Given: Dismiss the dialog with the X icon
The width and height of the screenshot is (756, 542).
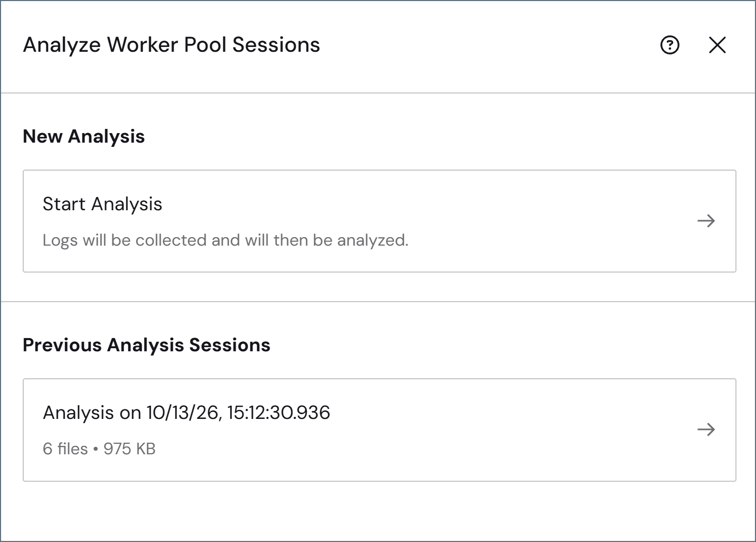Looking at the screenshot, I should 717,45.
